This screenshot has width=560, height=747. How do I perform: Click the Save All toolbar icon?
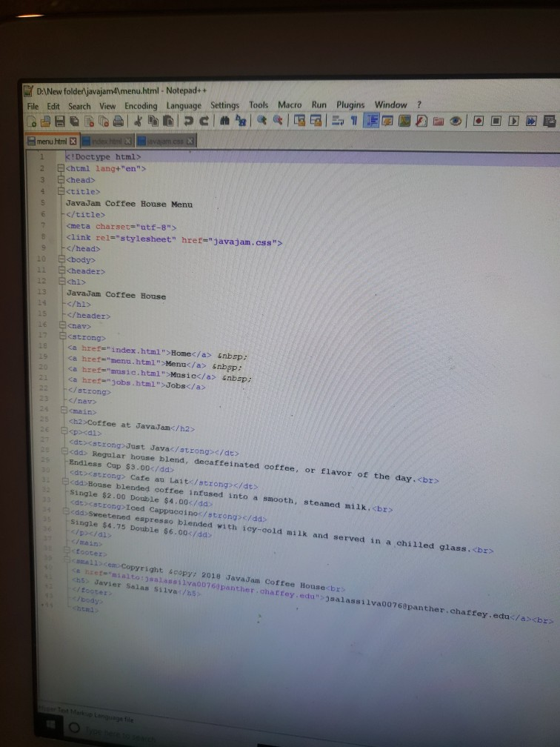tap(74, 121)
